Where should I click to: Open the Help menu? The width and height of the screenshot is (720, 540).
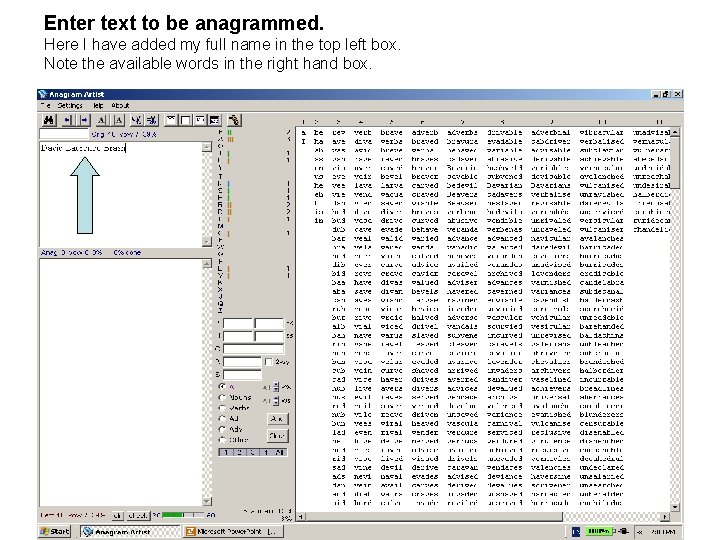[x=98, y=105]
